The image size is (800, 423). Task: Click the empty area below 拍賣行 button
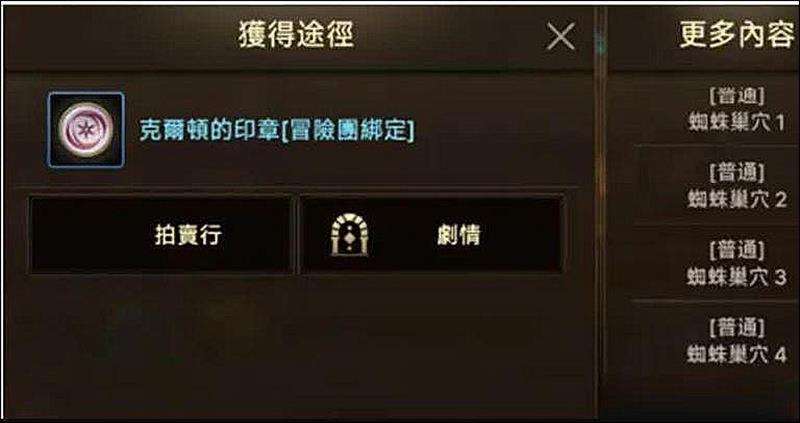pos(161,342)
